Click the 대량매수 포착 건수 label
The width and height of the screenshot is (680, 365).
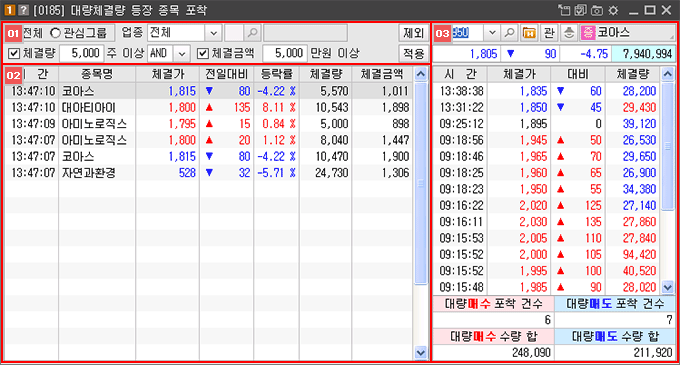pyautogui.click(x=494, y=304)
